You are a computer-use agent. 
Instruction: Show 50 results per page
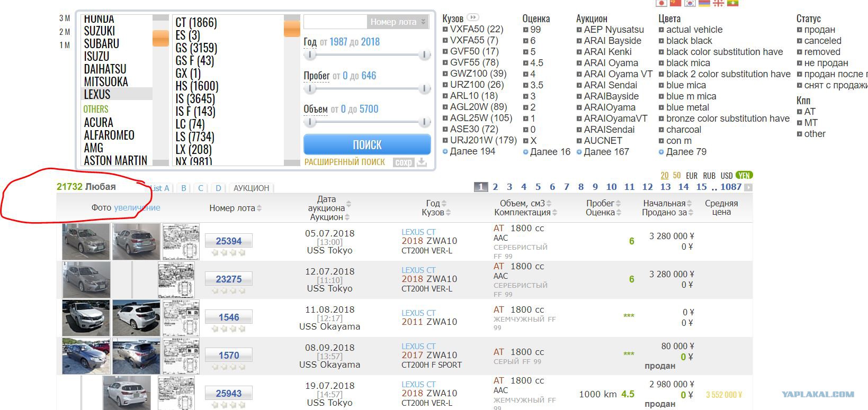pos(677,176)
